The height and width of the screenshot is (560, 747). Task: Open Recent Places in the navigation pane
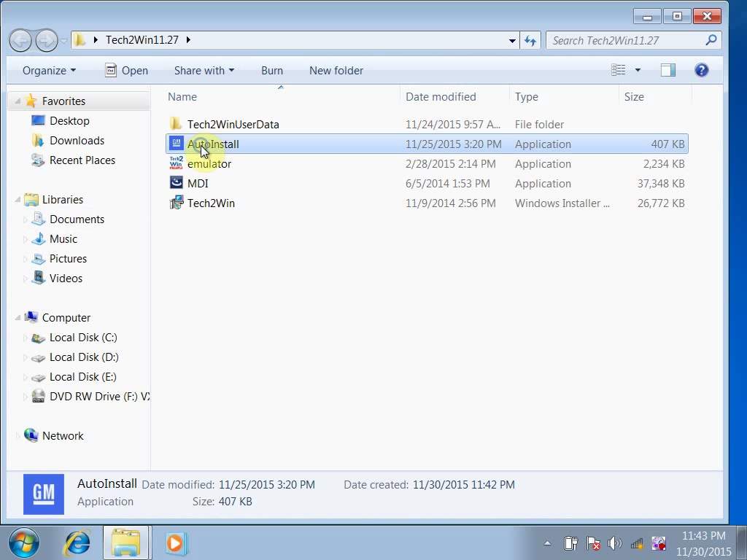[82, 160]
